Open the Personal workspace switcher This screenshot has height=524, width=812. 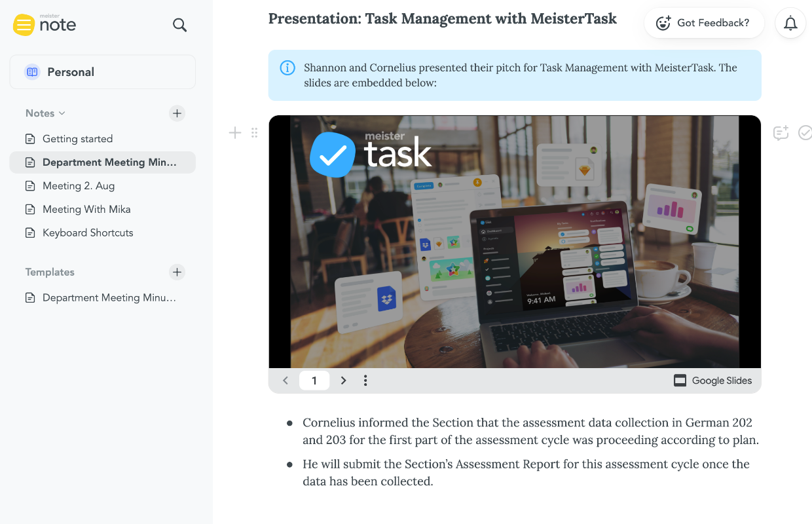click(x=103, y=72)
